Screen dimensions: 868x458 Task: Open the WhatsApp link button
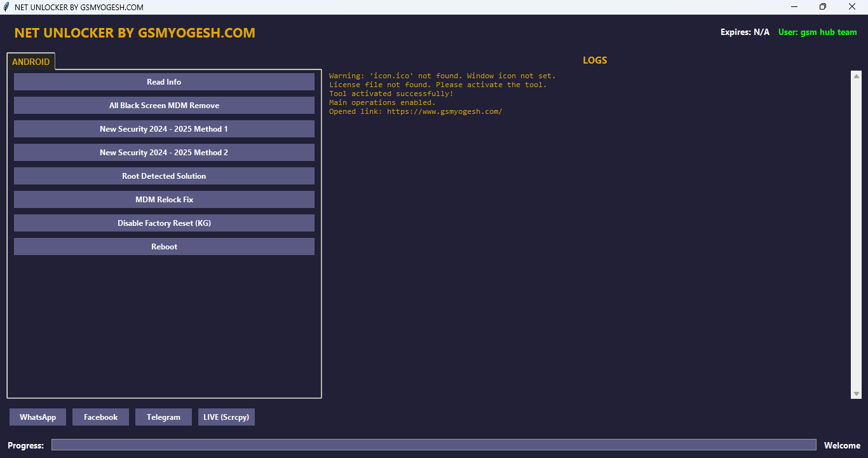pos(37,417)
